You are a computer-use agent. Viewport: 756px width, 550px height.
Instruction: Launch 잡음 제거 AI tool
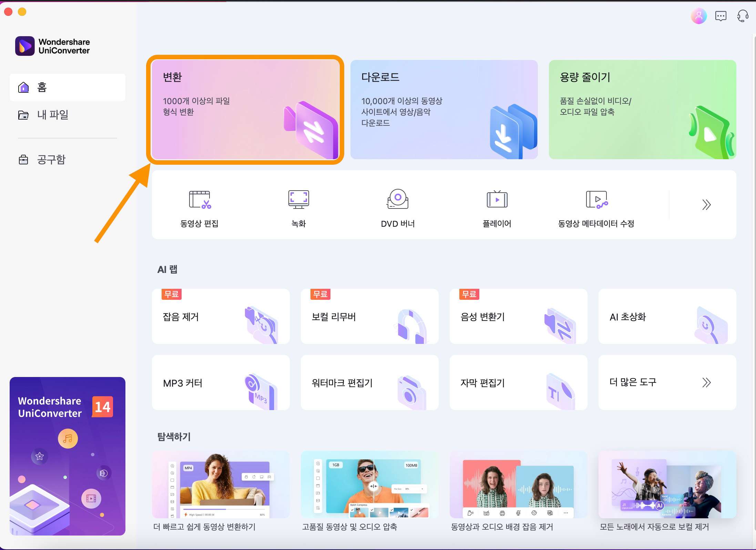(x=221, y=316)
